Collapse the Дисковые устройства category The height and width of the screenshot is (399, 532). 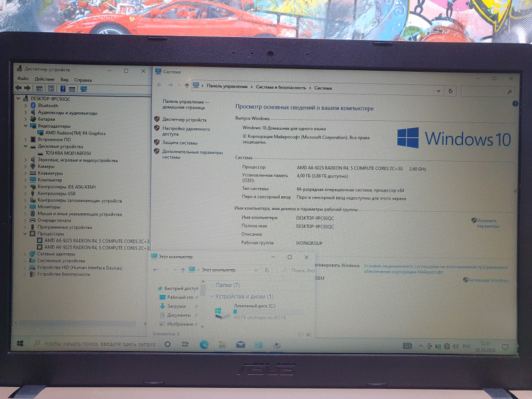coord(26,146)
